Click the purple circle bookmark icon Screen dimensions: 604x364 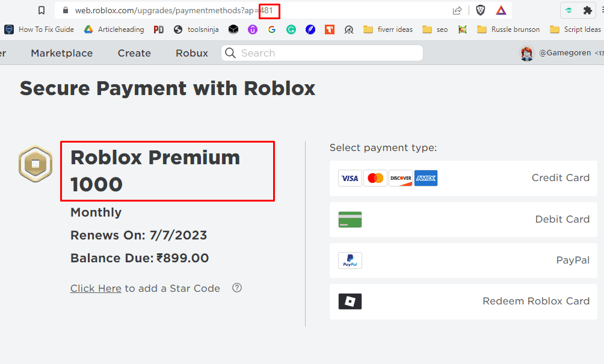coord(253,29)
